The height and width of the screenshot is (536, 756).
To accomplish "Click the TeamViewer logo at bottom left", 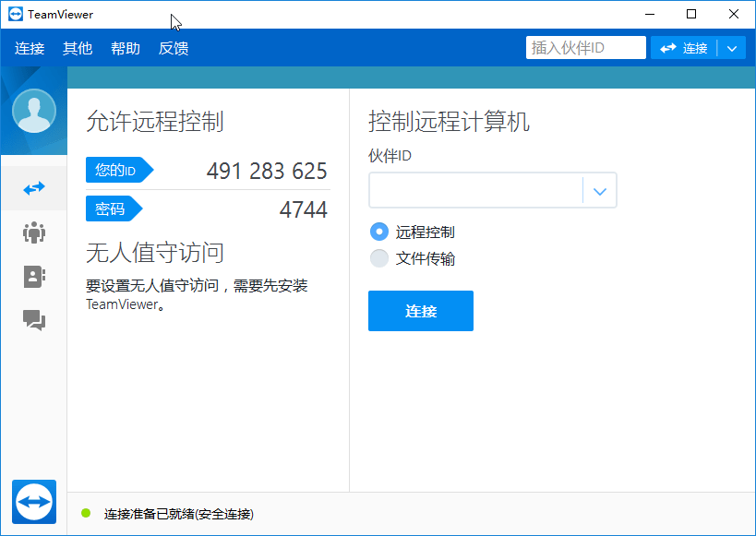I will (34, 502).
